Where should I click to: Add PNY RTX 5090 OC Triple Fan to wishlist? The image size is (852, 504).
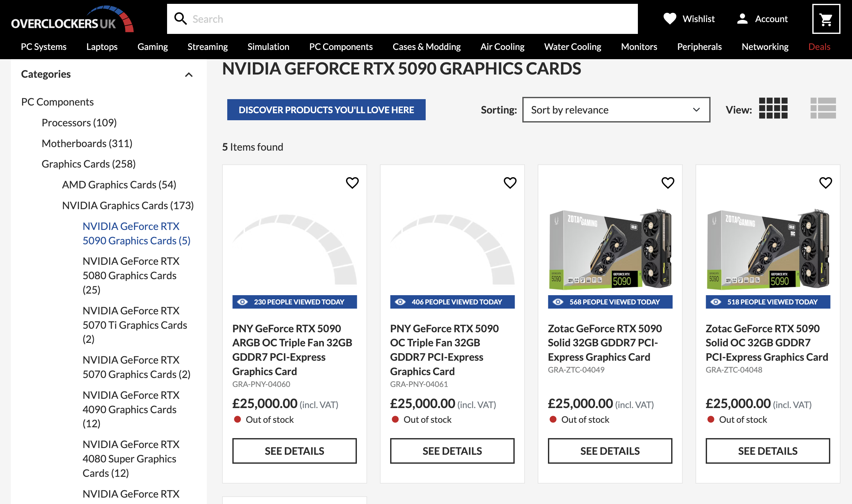coord(510,183)
